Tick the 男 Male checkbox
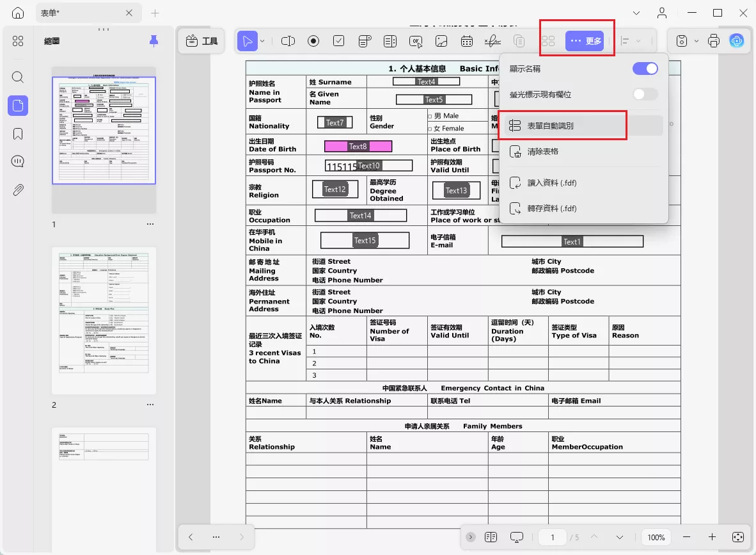This screenshot has width=756, height=555. coord(430,117)
